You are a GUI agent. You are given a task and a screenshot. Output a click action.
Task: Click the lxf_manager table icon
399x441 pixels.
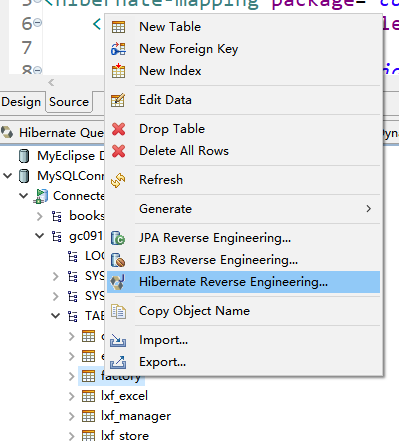(x=88, y=416)
